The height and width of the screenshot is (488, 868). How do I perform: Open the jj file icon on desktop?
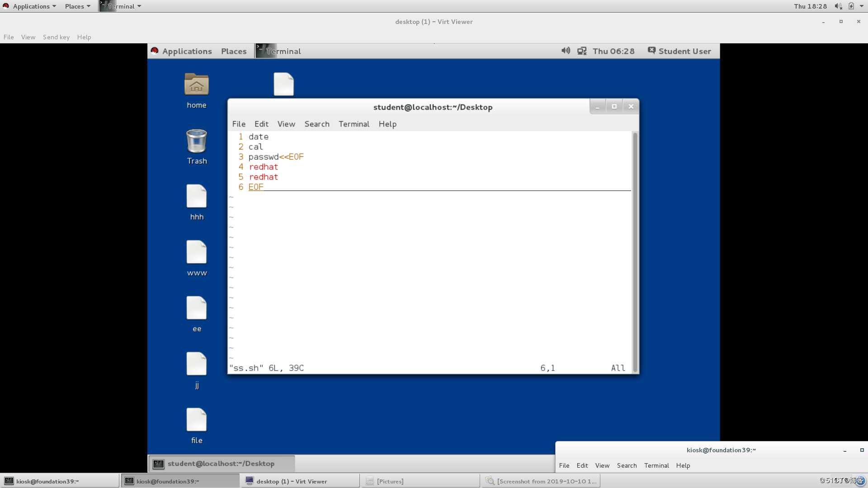coord(196,368)
